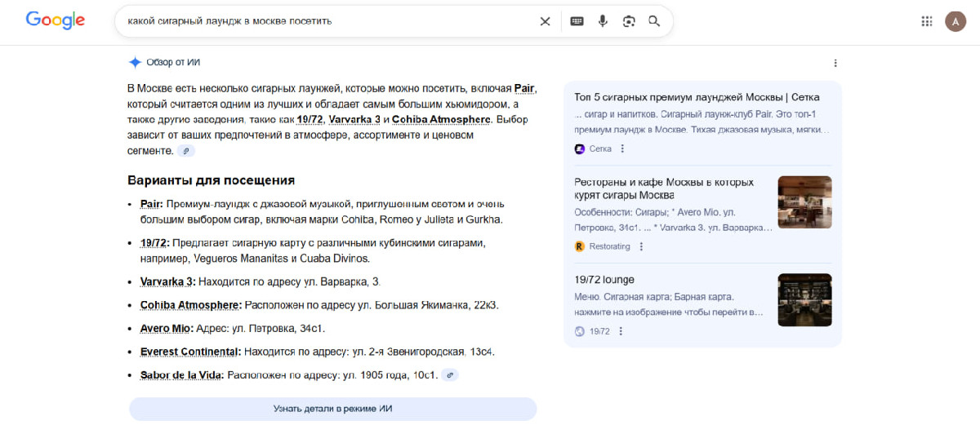Viewport: 980px width, 434px height.
Task: Open the on-screen keyboard input tool
Action: click(577, 21)
